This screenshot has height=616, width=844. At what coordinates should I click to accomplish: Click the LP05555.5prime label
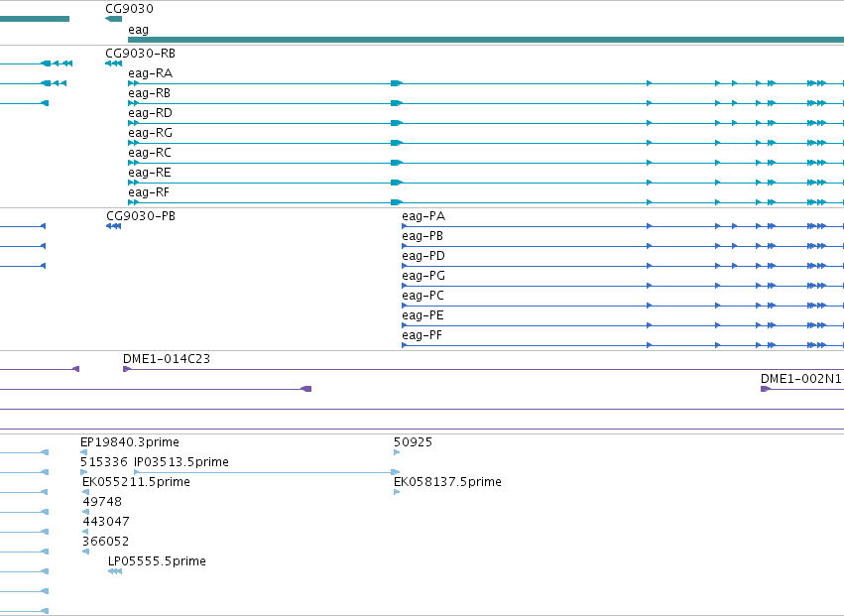pyautogui.click(x=157, y=561)
